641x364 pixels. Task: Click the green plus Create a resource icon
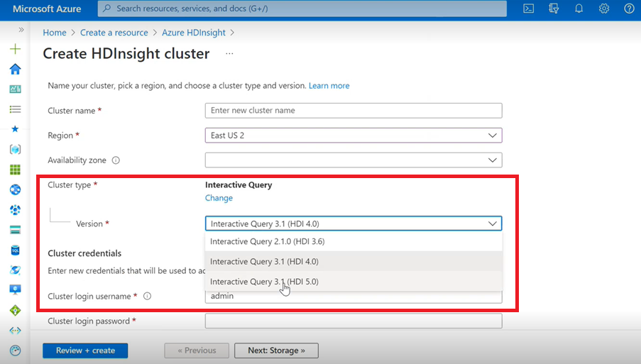point(15,49)
